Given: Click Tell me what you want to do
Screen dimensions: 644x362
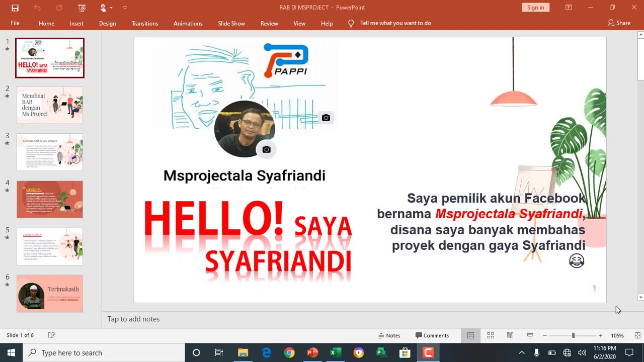Looking at the screenshot, I should (395, 23).
